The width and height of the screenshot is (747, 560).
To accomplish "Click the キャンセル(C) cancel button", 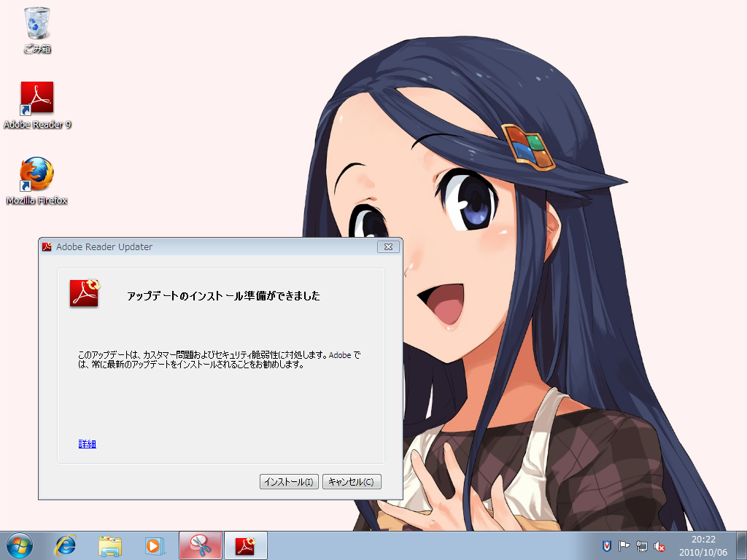I will pyautogui.click(x=352, y=482).
